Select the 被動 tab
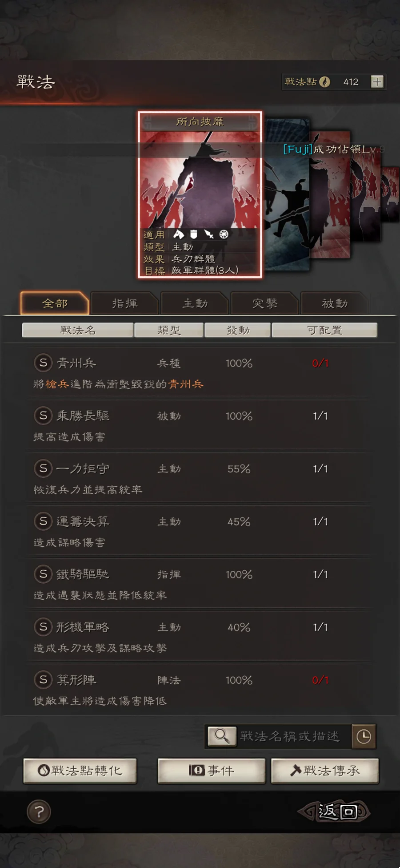The image size is (400, 868). point(335,303)
